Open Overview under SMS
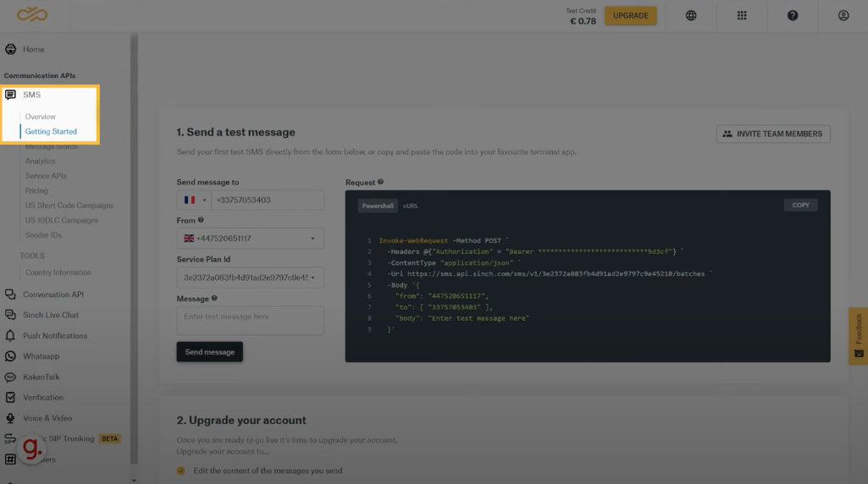 pyautogui.click(x=41, y=117)
